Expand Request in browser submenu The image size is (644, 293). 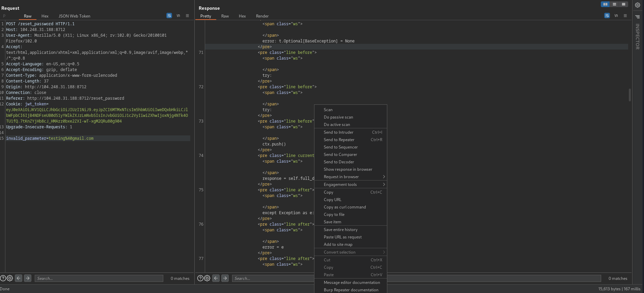pyautogui.click(x=351, y=177)
